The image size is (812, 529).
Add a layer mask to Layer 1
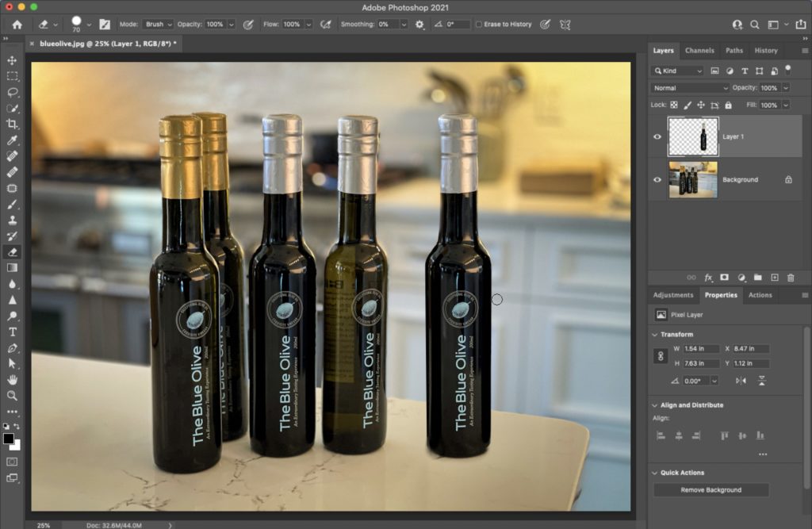[x=725, y=278]
